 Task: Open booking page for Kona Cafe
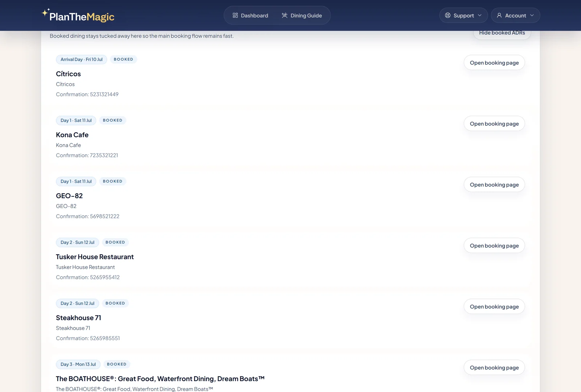494,123
